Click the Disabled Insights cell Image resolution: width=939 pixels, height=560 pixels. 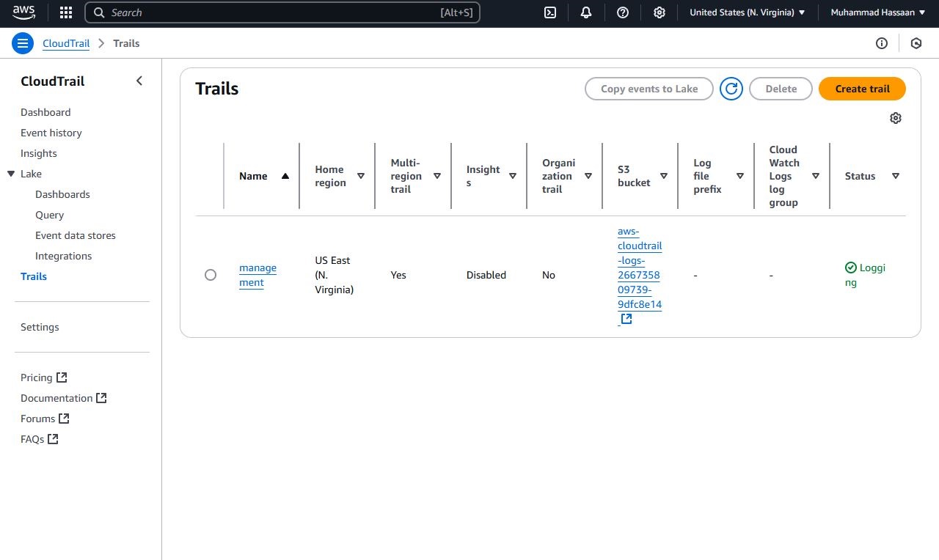point(486,275)
